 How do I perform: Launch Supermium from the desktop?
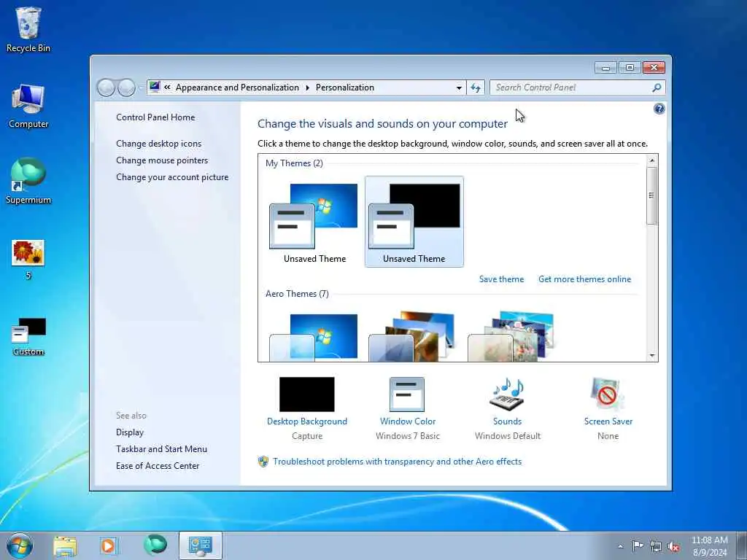tap(28, 181)
